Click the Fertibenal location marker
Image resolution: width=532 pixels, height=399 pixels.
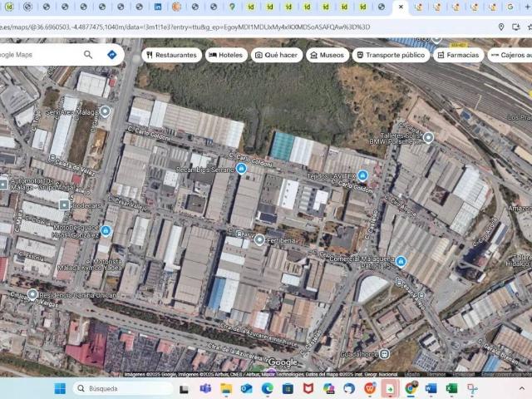[259, 239]
